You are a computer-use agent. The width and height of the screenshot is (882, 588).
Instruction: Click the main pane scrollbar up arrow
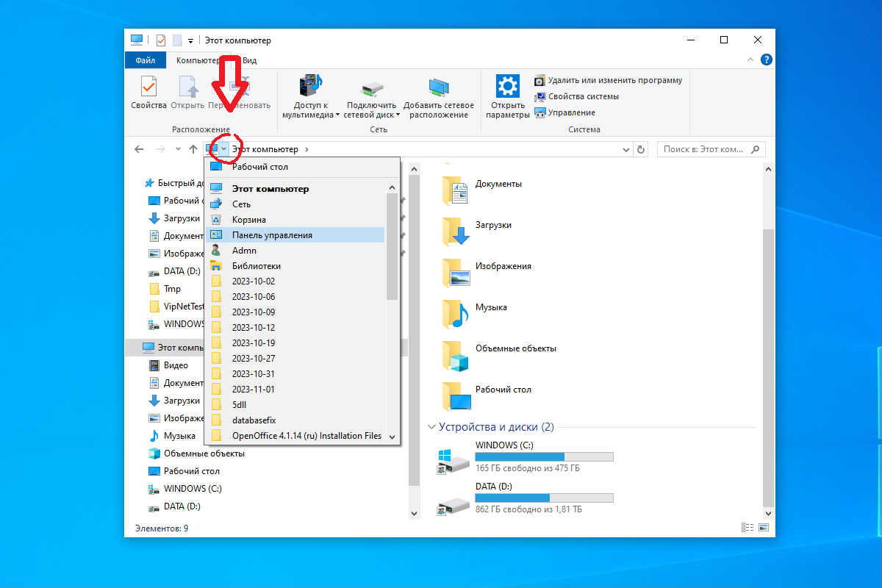click(x=768, y=170)
